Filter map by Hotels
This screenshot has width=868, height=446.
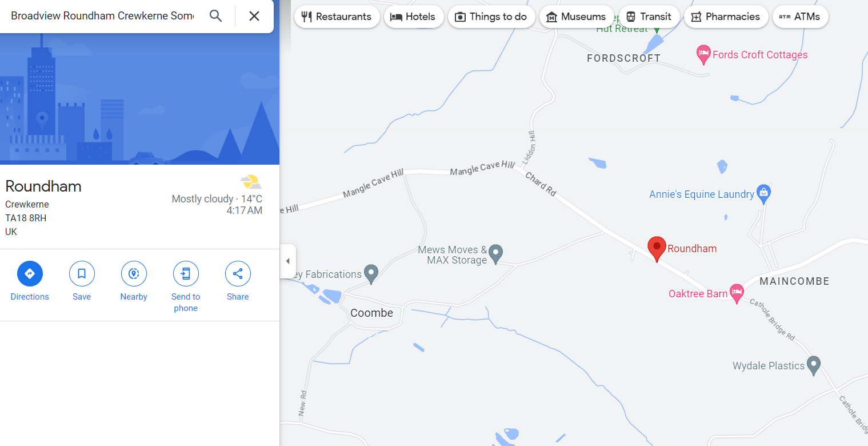point(413,17)
